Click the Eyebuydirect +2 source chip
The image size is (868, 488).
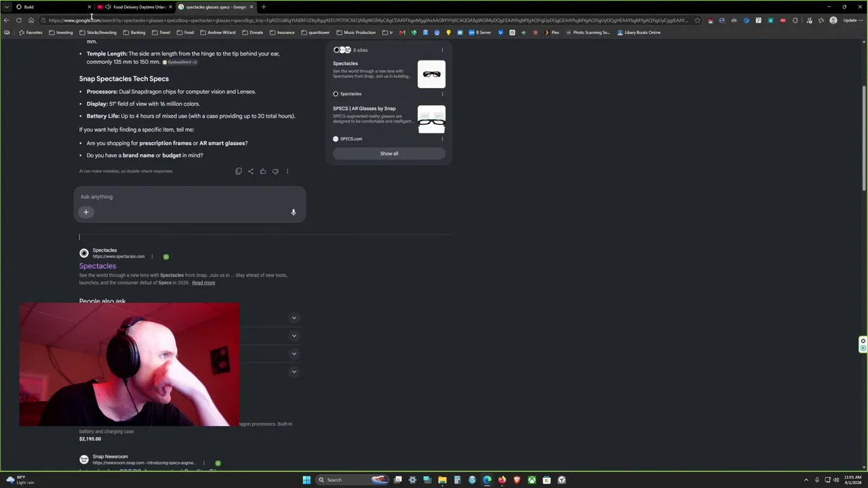coord(180,62)
